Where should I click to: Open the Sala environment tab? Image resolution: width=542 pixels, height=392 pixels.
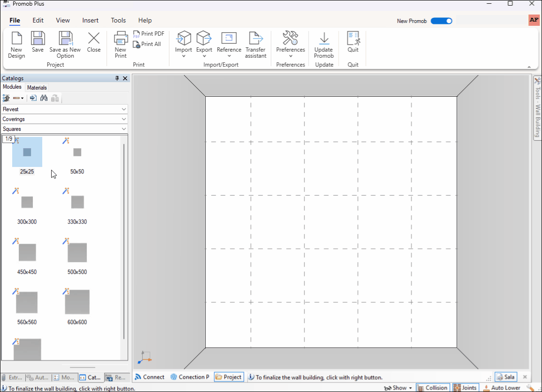click(506, 377)
